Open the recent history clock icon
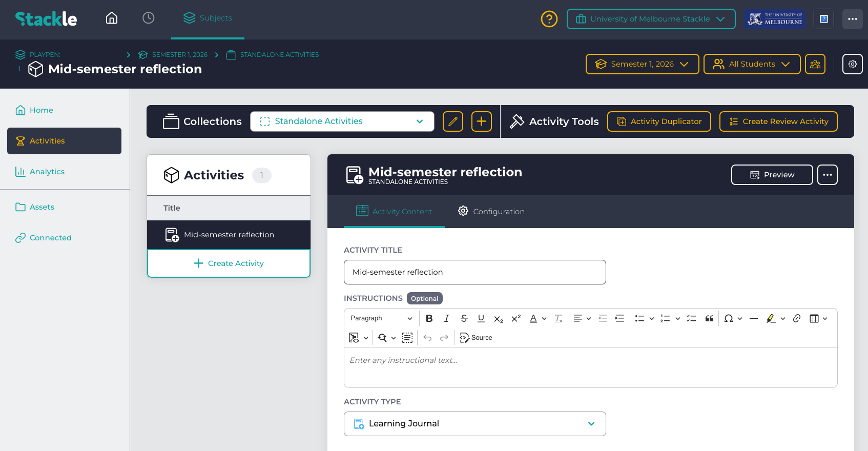This screenshot has height=451, width=868. tap(149, 18)
